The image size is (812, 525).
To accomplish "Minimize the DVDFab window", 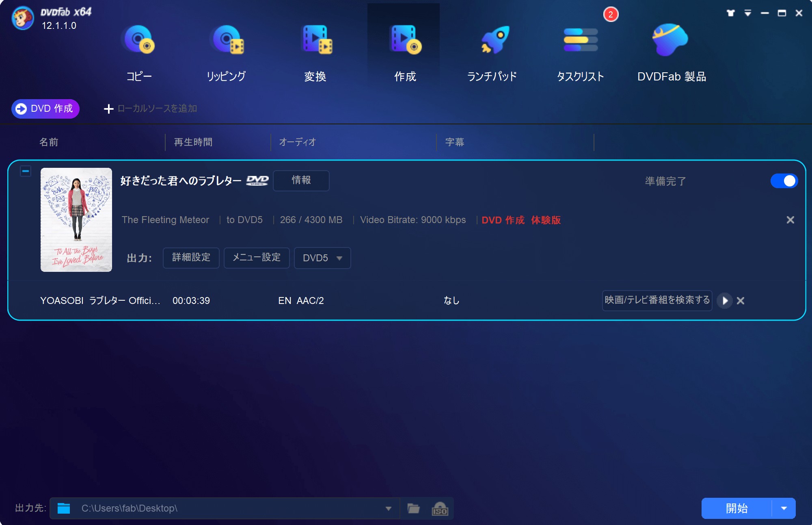I will click(x=765, y=13).
